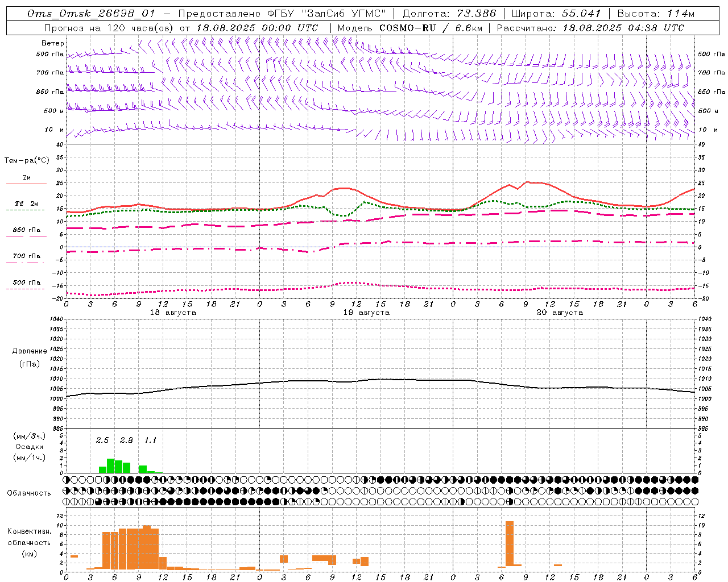Click the 20 августа date label
The width and height of the screenshot is (728, 582).
click(x=560, y=313)
